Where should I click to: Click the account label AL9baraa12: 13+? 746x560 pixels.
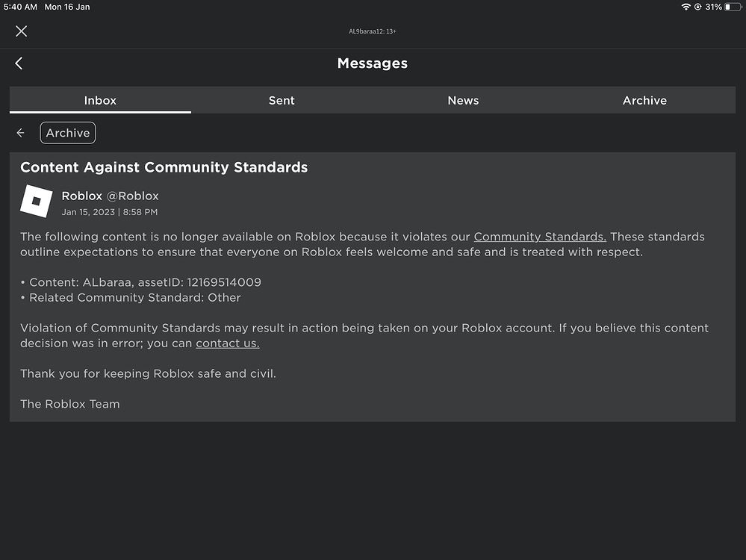(373, 31)
